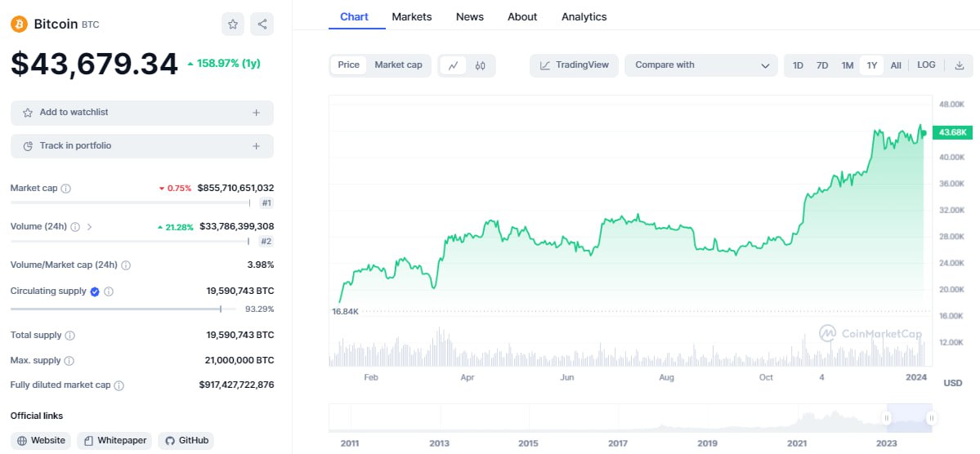Open the Compare with dropdown

click(701, 65)
